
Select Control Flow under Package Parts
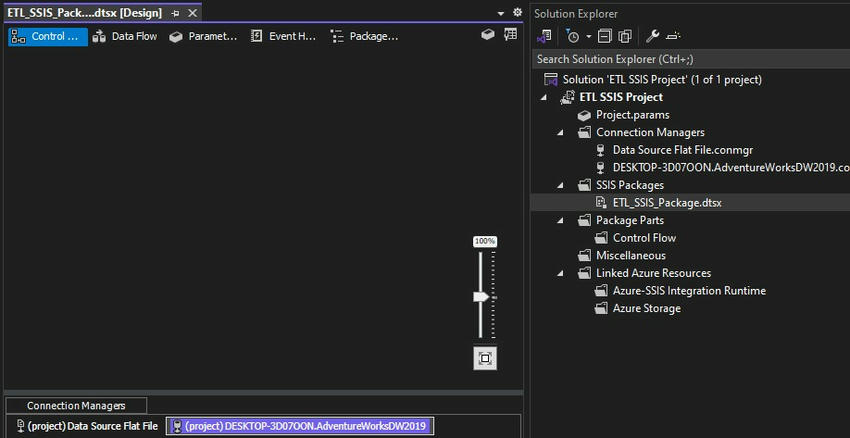[644, 238]
